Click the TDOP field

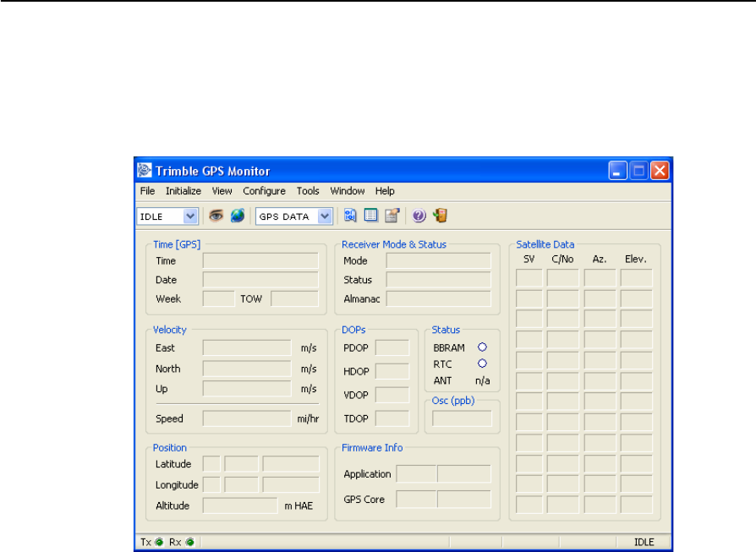pos(392,418)
